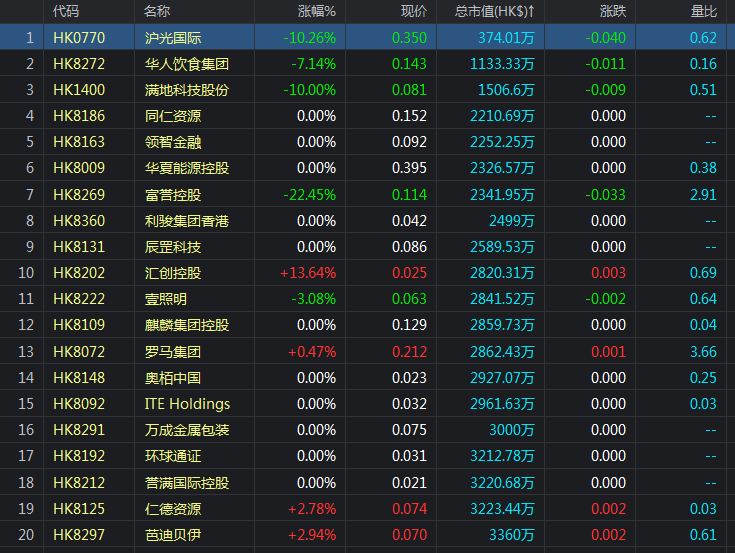735x553 pixels.
Task: Click the 2.91 volume ratio value
Action: click(703, 194)
